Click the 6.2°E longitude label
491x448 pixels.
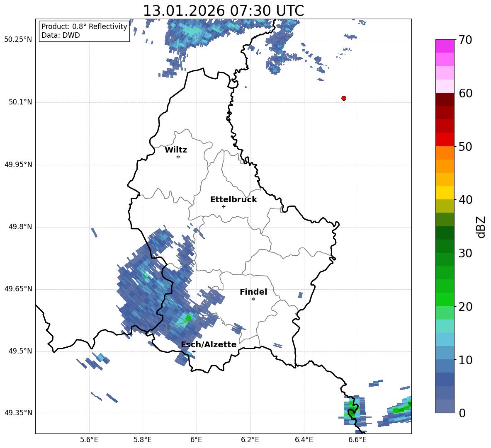[x=250, y=440]
